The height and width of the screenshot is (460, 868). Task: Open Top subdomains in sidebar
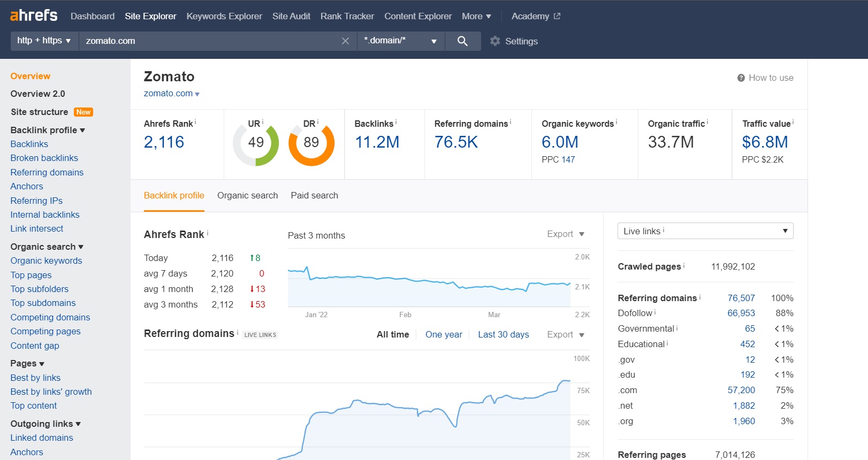click(x=43, y=303)
